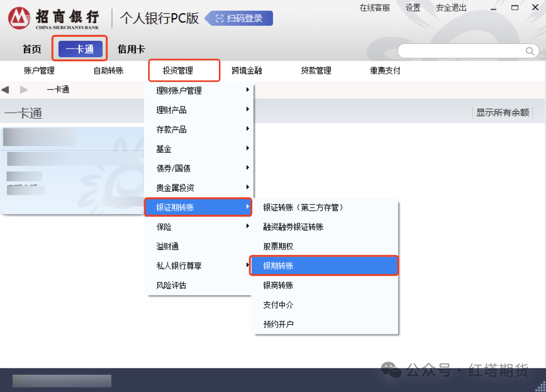
Task: Click the 一卡通 breadcrumb text
Action: point(58,90)
